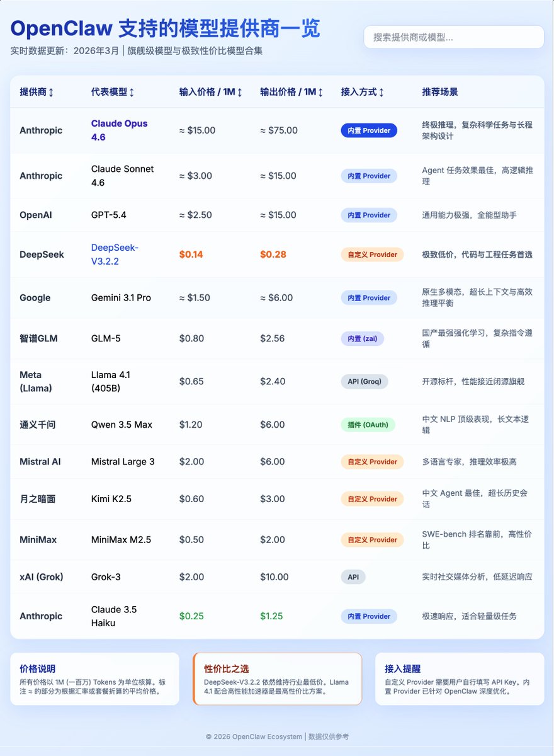Select the Gemini 3.1 Pro cell

point(122,297)
